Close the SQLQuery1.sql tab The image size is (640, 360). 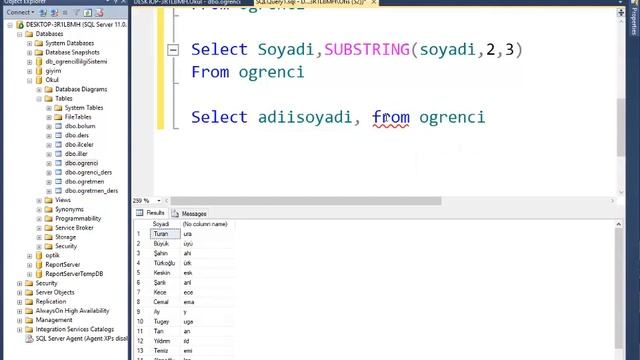pos(373,2)
